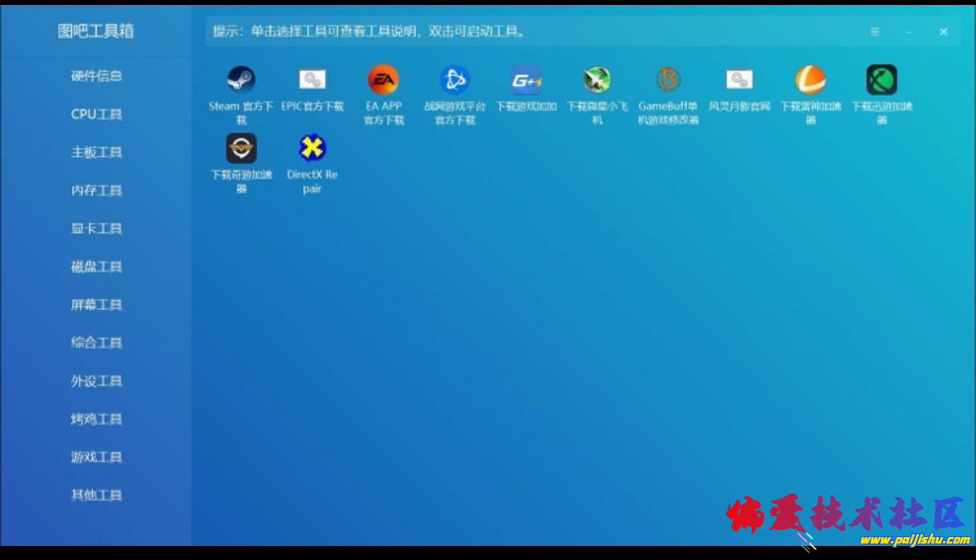Screen dimensions: 976x560
Task: Switch to 磁盘工具 in the sidebar
Action: coord(96,266)
